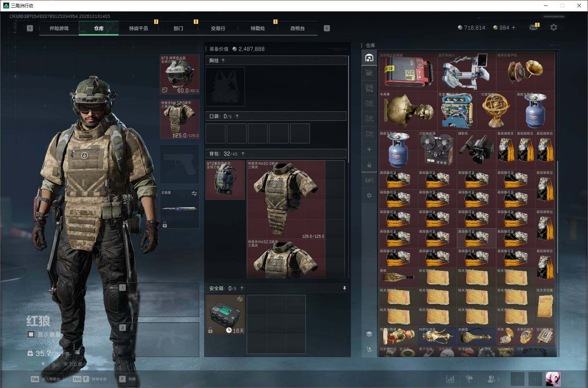Open the mail envelope icon

534,28
